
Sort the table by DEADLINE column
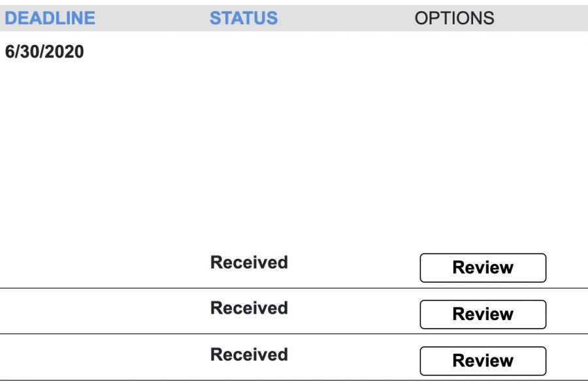coord(50,18)
